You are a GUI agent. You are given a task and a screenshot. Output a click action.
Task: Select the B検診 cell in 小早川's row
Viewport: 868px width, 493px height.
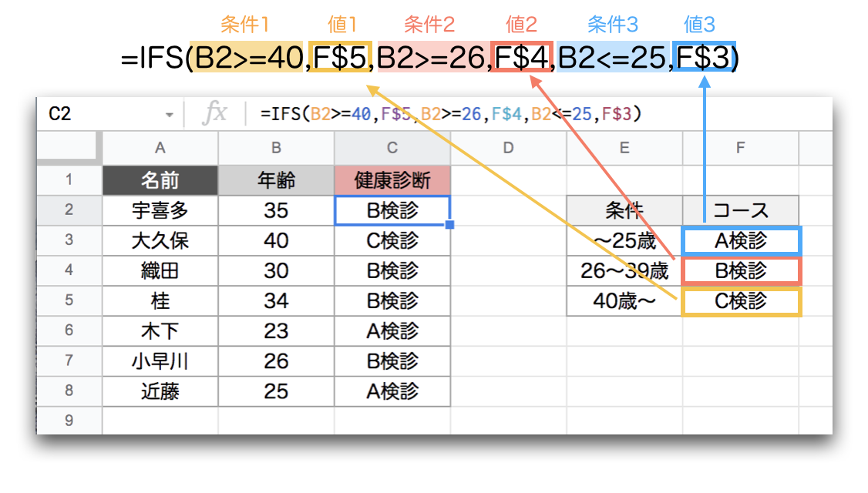(392, 361)
